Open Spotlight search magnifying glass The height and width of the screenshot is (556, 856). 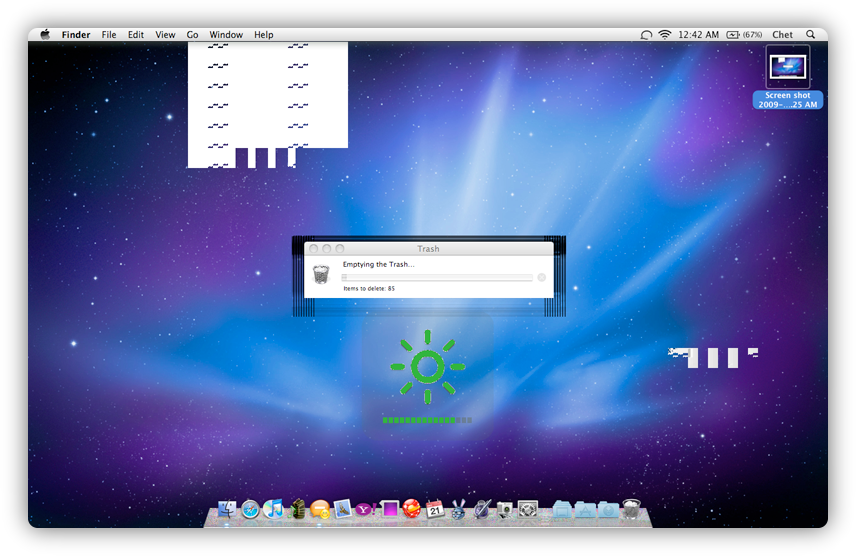point(810,34)
